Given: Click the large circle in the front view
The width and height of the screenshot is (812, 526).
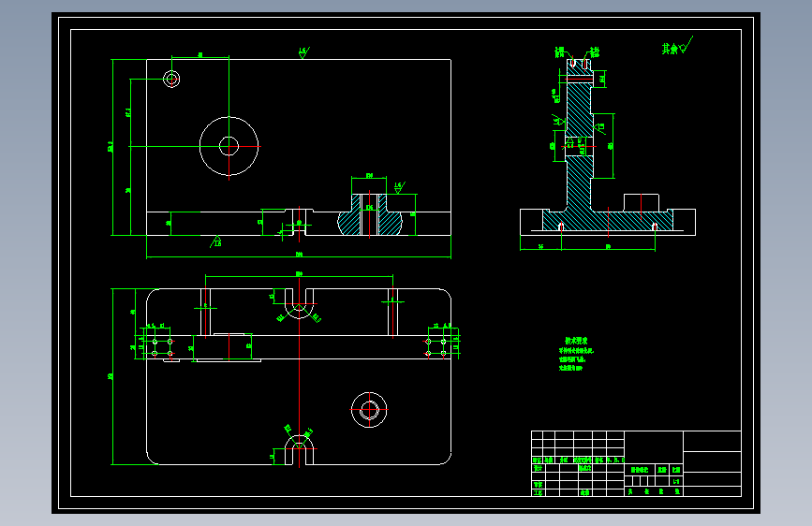Looking at the screenshot, I should [x=229, y=146].
